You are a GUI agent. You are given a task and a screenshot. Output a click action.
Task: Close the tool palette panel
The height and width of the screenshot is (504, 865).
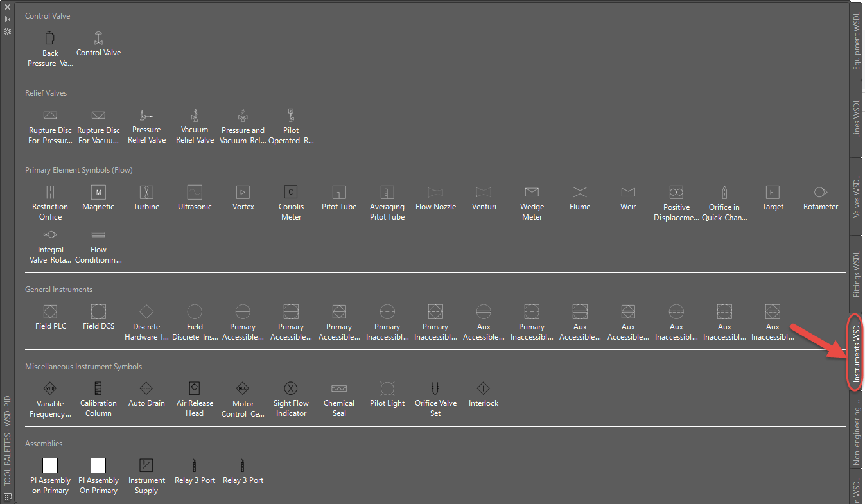[x=8, y=7]
